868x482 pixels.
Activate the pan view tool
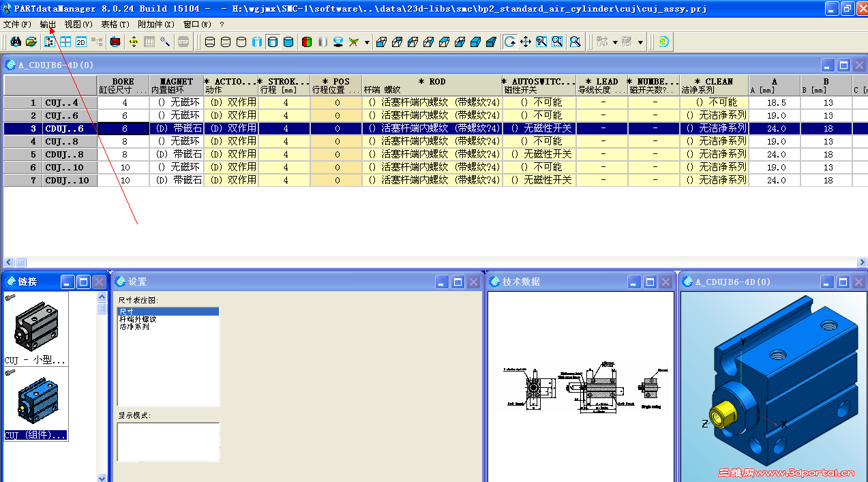click(526, 42)
